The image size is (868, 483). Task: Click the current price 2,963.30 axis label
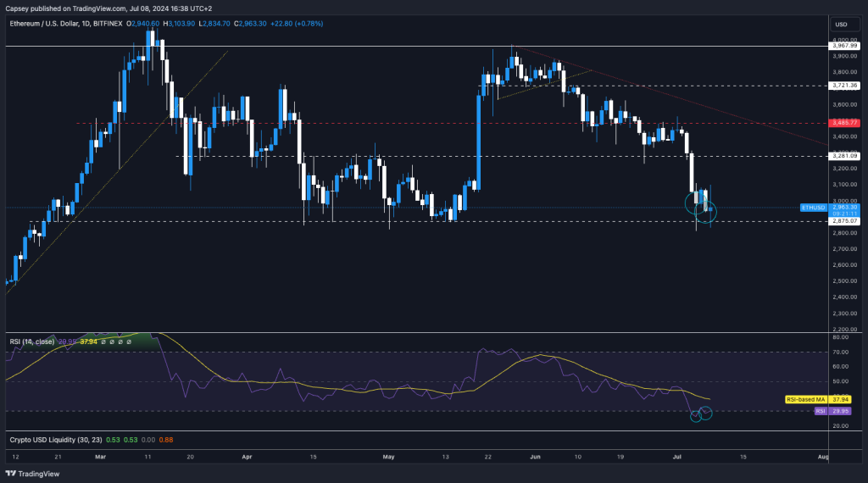tap(845, 206)
